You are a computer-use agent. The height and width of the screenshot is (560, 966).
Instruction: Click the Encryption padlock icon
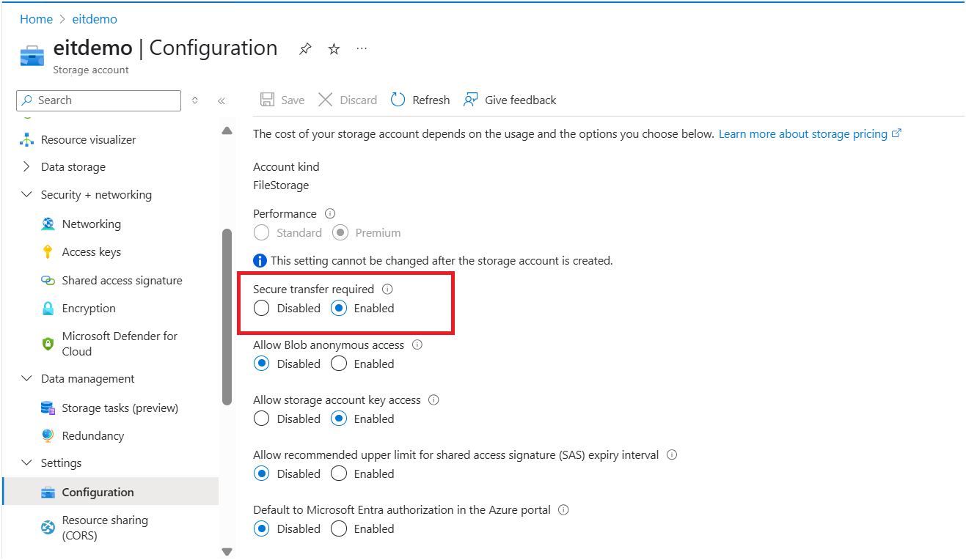[48, 309]
